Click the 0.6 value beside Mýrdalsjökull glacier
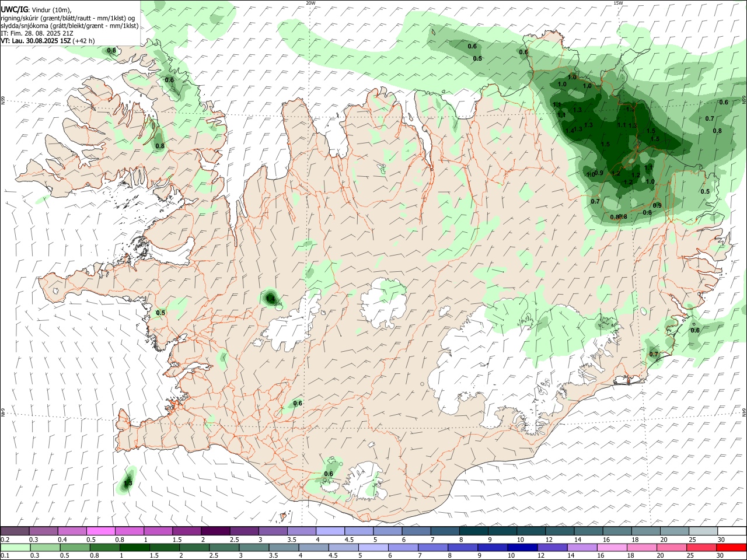 tap(329, 474)
